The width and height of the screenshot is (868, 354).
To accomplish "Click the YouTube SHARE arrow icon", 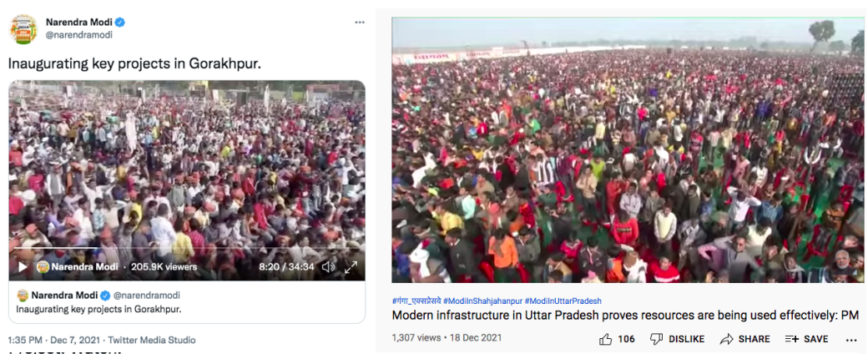I will (x=727, y=339).
